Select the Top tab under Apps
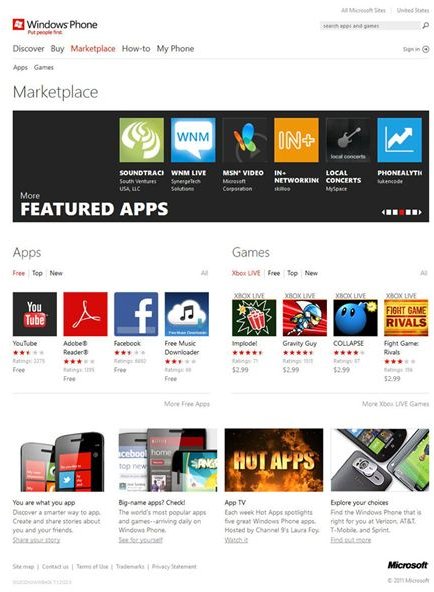Viewport: 434px width, 592px height. point(37,273)
